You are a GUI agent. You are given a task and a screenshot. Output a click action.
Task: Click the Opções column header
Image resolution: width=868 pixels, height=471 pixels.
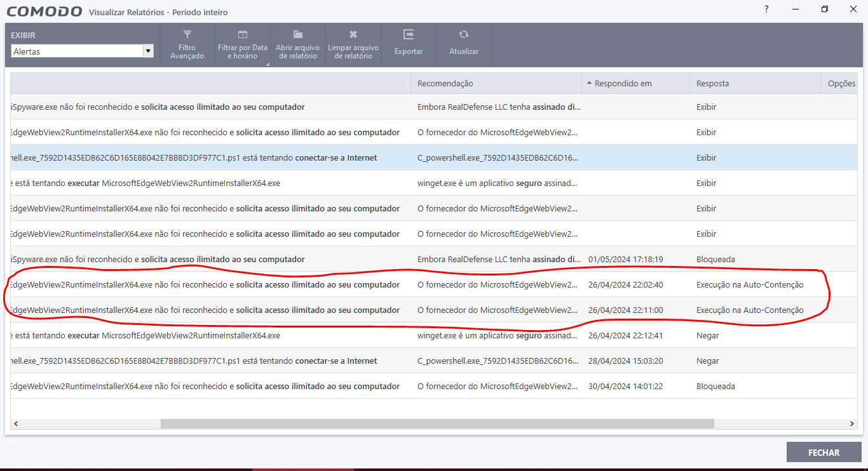[841, 83]
